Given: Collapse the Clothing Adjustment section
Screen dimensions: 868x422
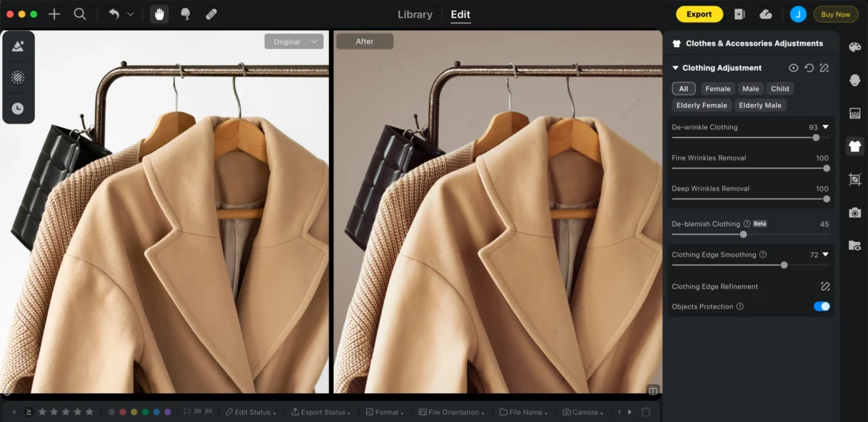Looking at the screenshot, I should (676, 68).
